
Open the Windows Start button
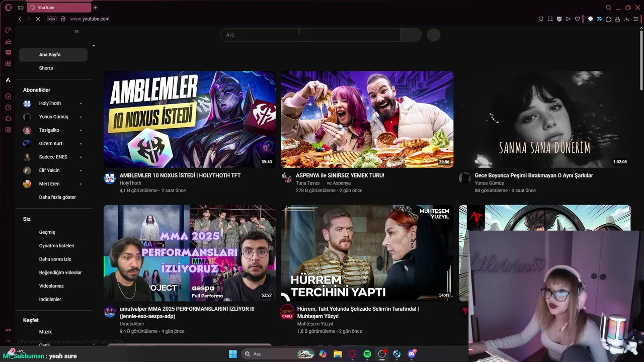[233, 354]
